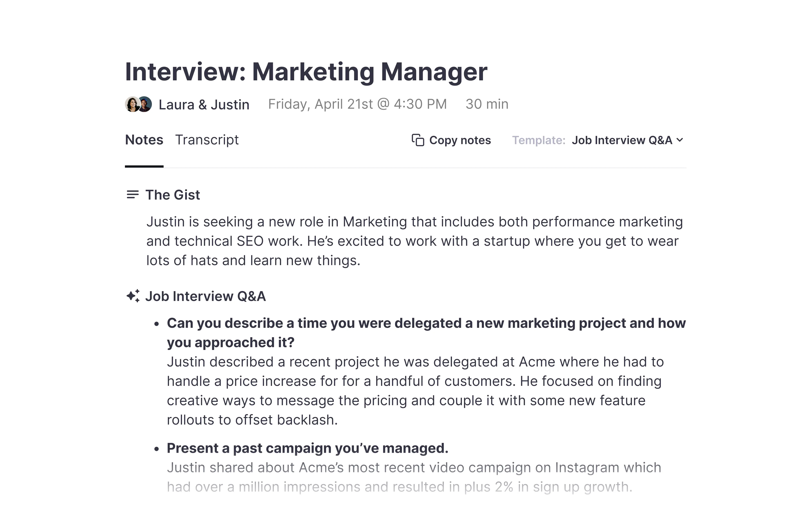Click The Gist section heading
Screen dimensions: 812x506
[173, 195]
